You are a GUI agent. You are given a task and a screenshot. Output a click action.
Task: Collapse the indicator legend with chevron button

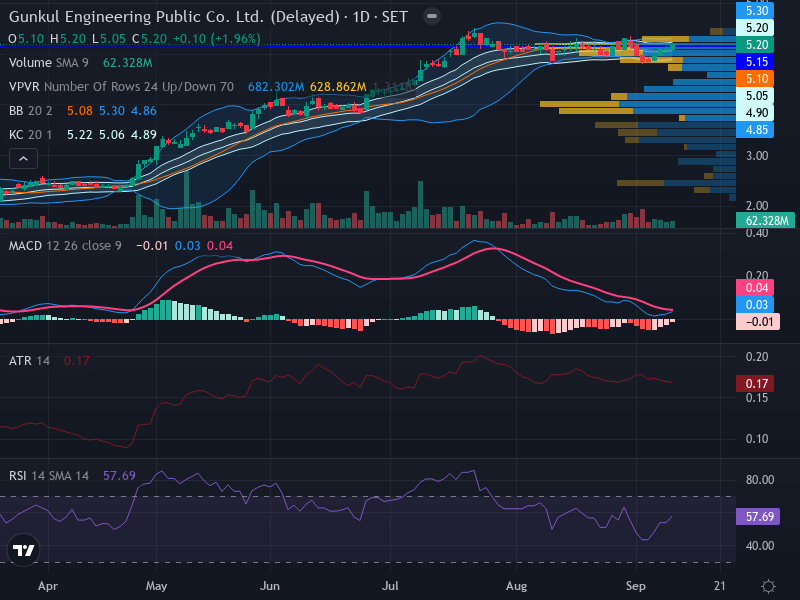[23, 159]
